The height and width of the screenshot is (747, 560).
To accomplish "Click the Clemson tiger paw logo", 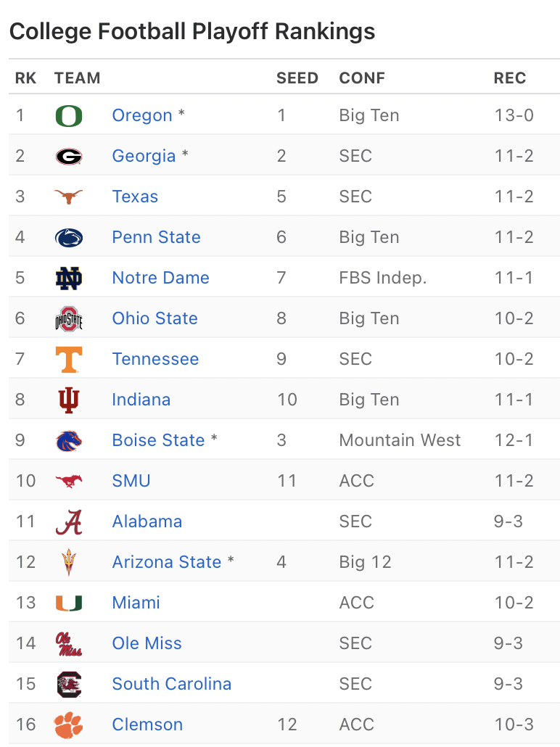I will click(x=69, y=725).
